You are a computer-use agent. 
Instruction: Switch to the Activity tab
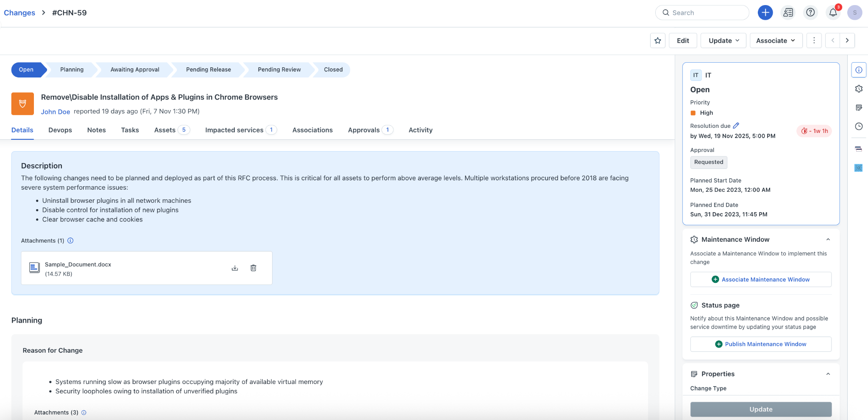tap(420, 130)
